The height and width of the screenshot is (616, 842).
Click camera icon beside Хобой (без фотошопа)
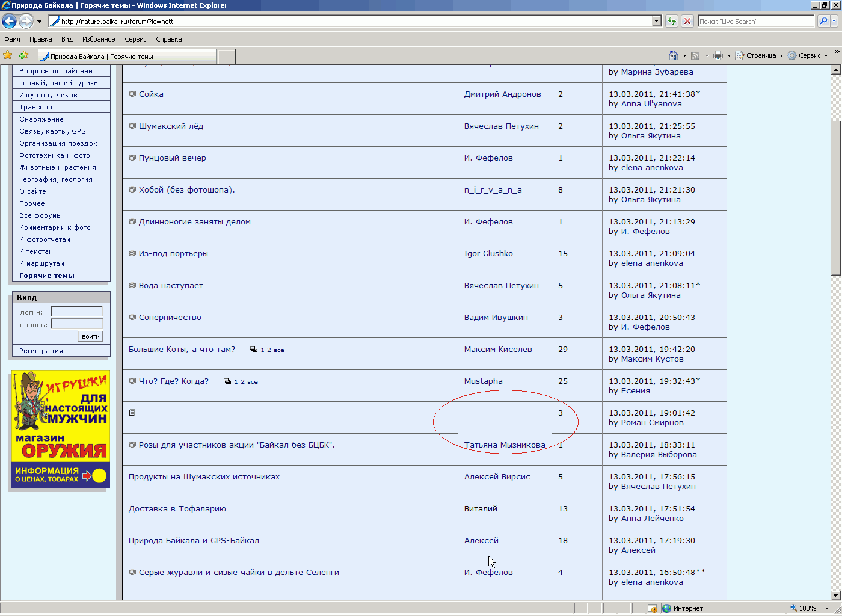point(132,189)
